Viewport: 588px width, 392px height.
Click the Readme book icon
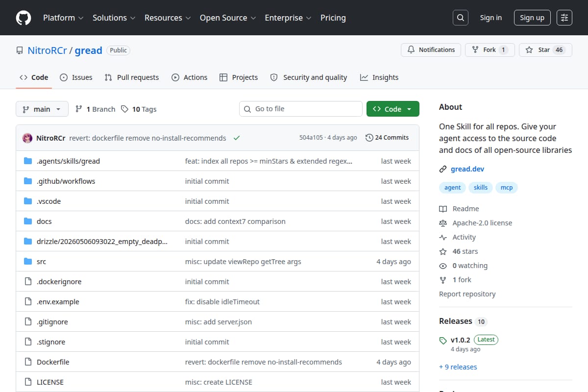tap(443, 209)
